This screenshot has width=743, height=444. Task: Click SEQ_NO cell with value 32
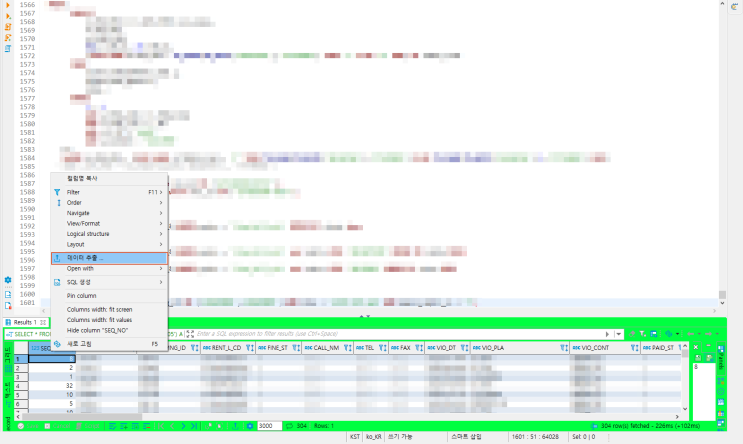(52, 386)
